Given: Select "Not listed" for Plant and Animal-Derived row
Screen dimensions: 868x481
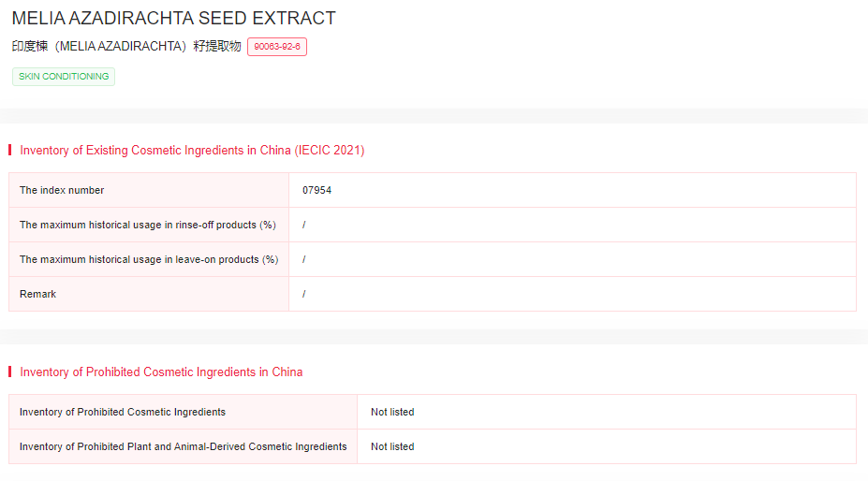Looking at the screenshot, I should pyautogui.click(x=392, y=447).
